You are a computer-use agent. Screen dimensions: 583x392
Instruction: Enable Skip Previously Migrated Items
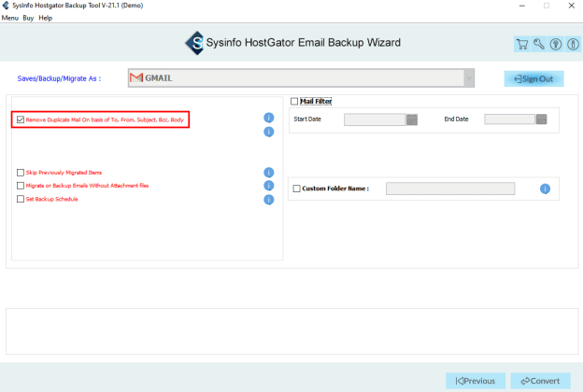tap(21, 173)
